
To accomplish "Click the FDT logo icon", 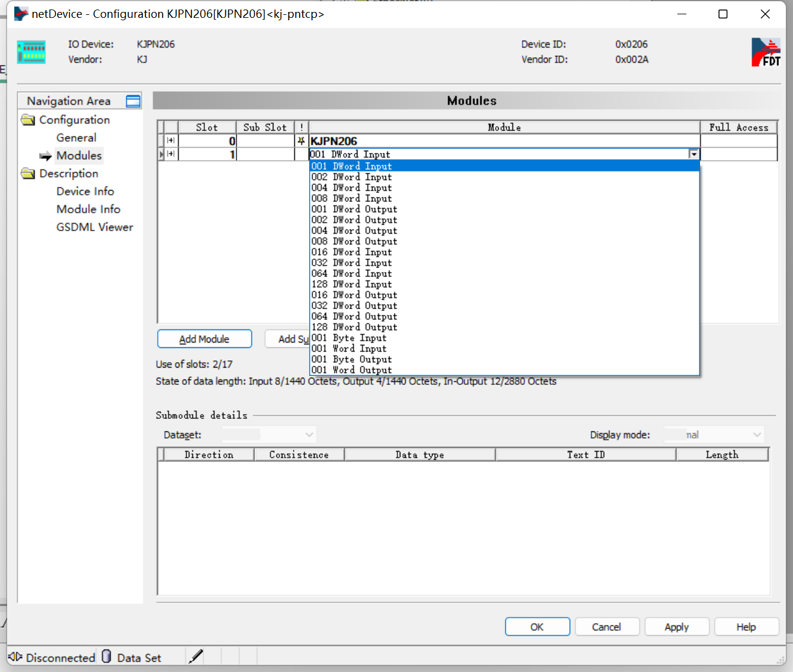I will coord(766,52).
